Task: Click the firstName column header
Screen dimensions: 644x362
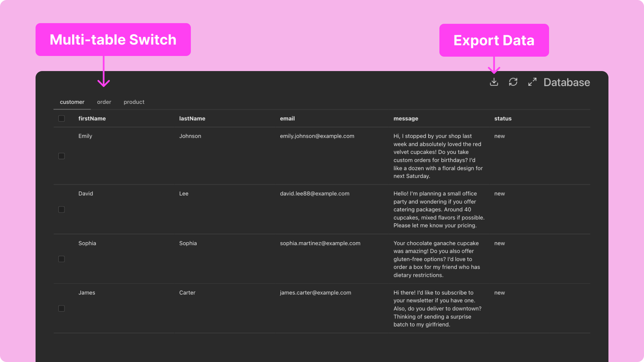Action: point(92,119)
